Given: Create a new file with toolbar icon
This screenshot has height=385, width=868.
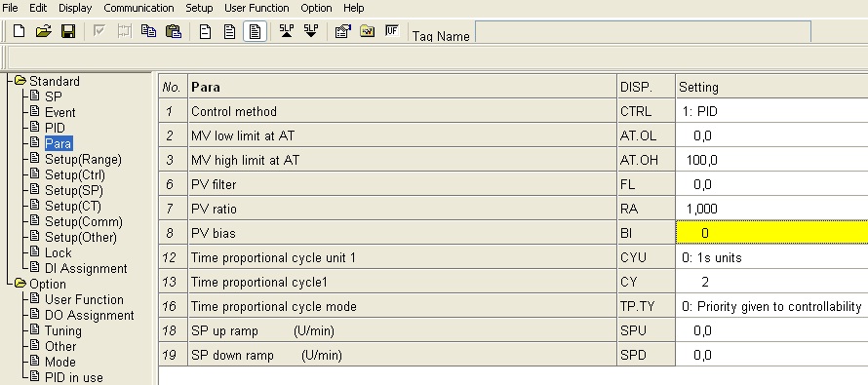Looking at the screenshot, I should click(20, 31).
